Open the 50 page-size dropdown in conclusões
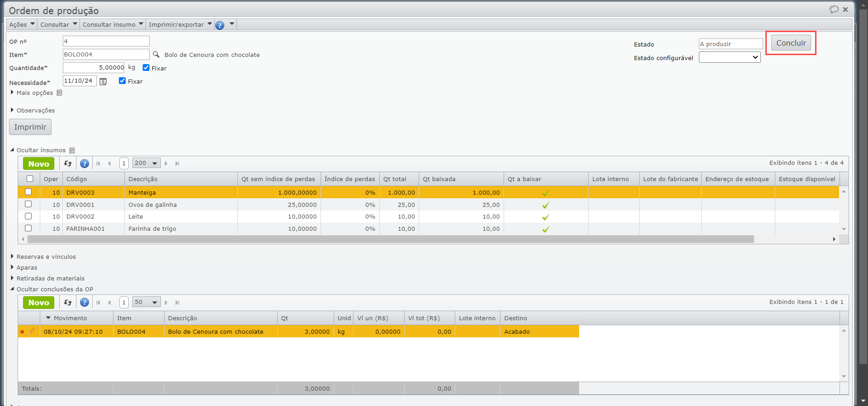The width and height of the screenshot is (868, 406). click(x=146, y=303)
